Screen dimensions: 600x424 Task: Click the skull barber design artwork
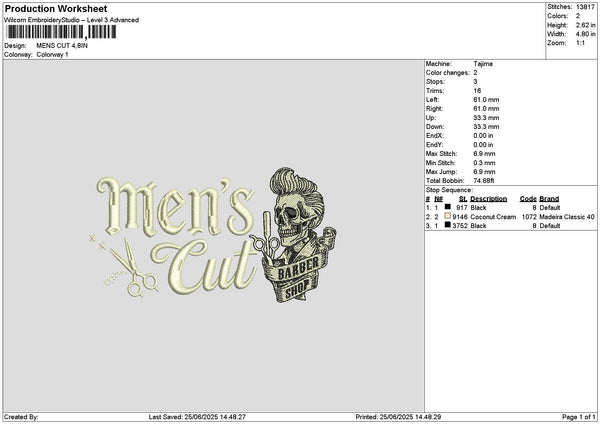[x=295, y=235]
